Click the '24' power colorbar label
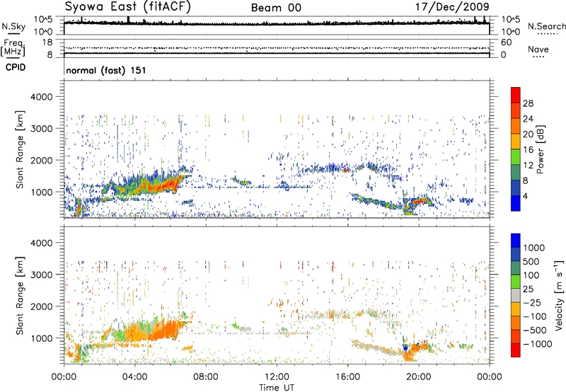This screenshot has height=392, width=566. 528,119
